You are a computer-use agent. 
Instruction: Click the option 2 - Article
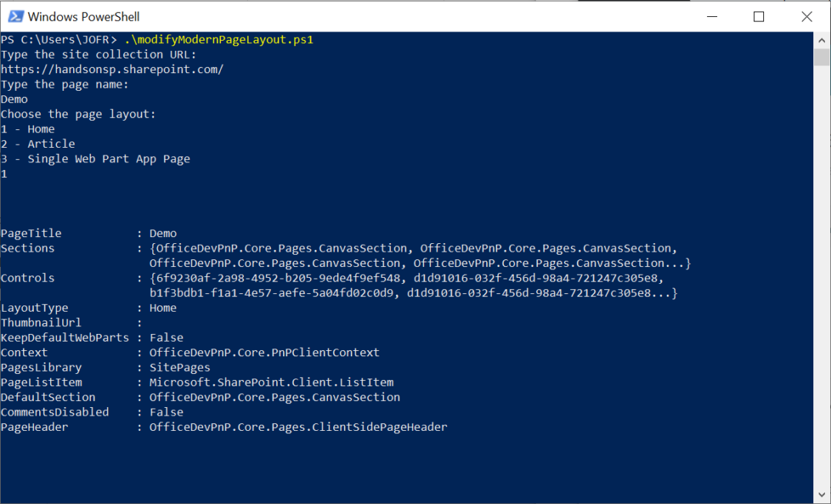(x=38, y=143)
